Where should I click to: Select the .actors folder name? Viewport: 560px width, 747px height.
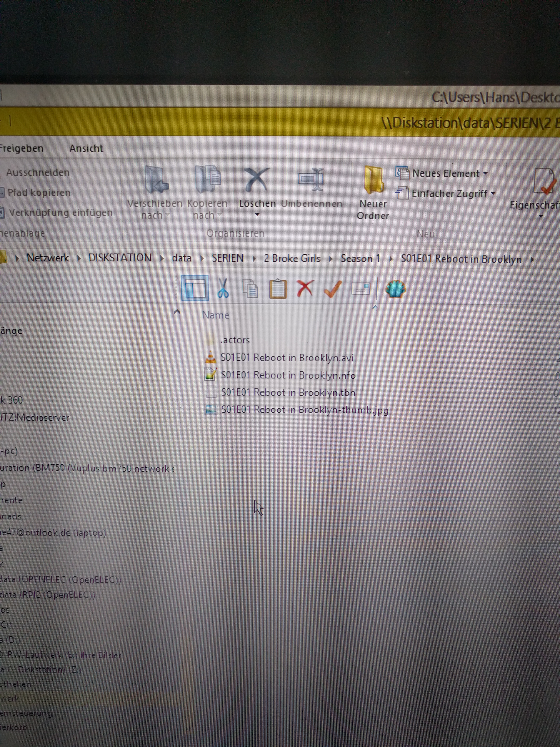235,340
